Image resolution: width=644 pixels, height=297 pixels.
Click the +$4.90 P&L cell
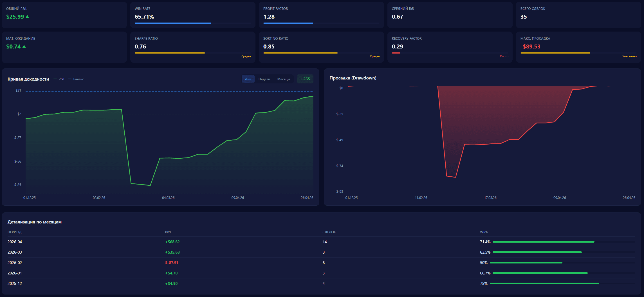[171, 283]
